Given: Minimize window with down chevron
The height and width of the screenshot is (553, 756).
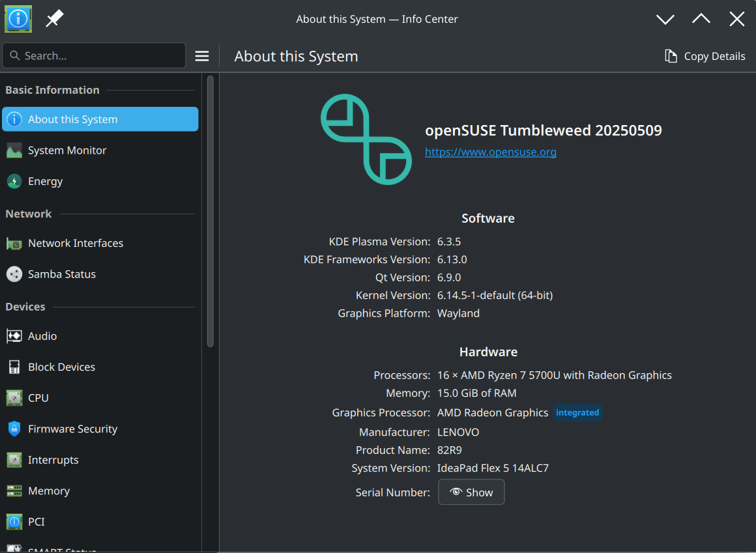Looking at the screenshot, I should pyautogui.click(x=665, y=20).
